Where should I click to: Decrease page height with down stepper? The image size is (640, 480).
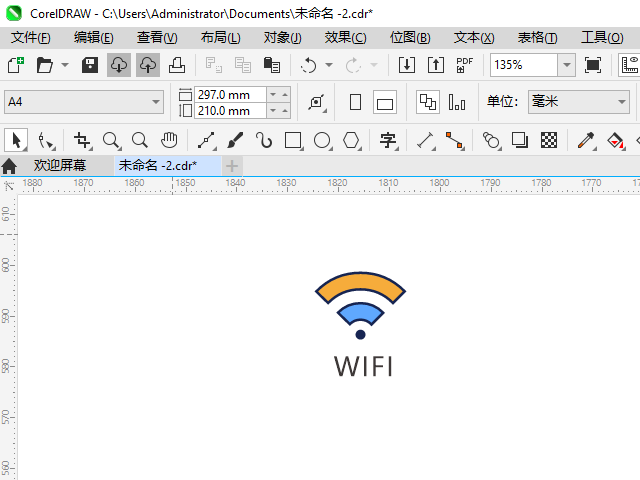click(x=273, y=111)
